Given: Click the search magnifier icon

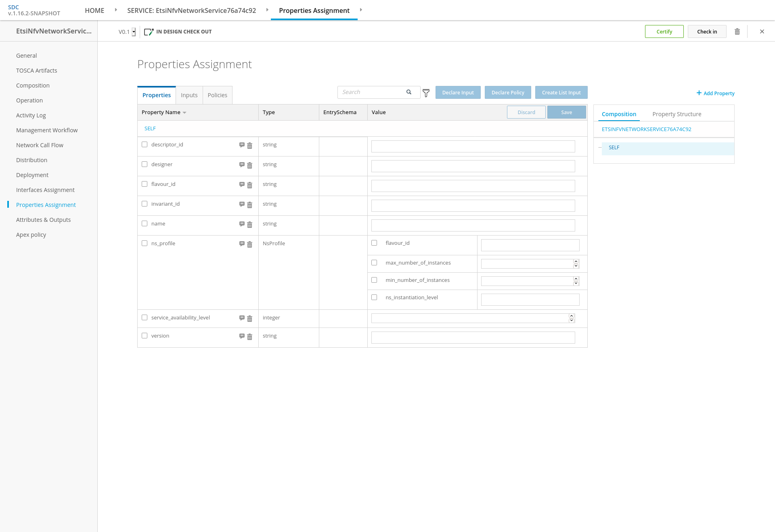Looking at the screenshot, I should click(409, 92).
